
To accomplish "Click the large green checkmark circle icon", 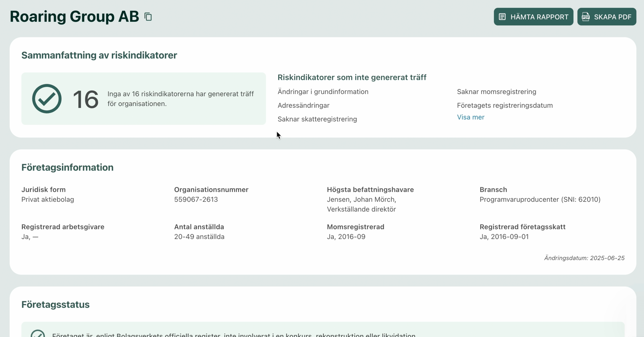I will click(47, 99).
